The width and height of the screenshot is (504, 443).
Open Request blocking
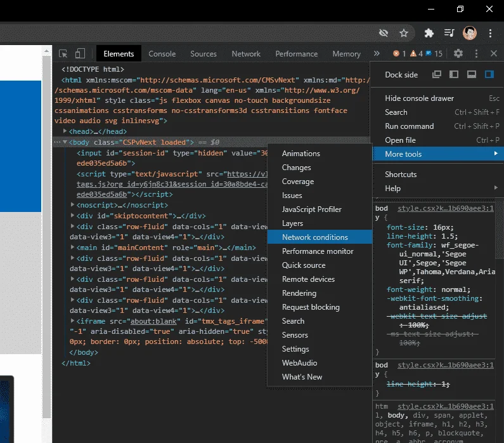(x=320, y=307)
